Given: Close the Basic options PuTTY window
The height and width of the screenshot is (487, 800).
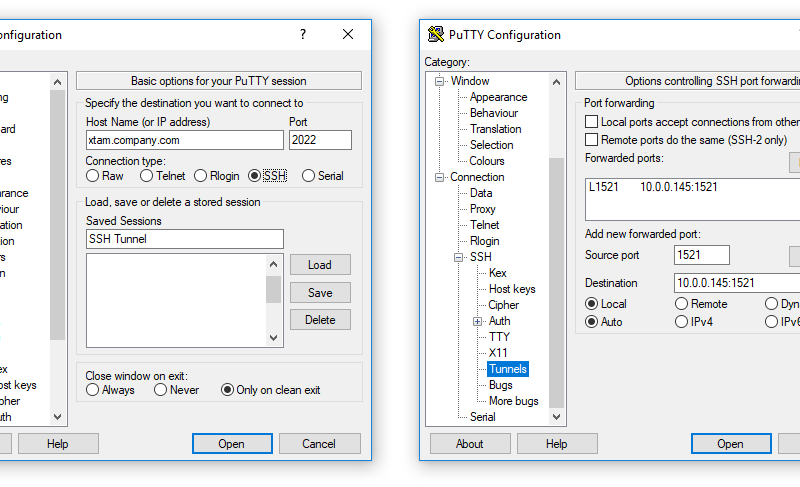Looking at the screenshot, I should point(348,34).
